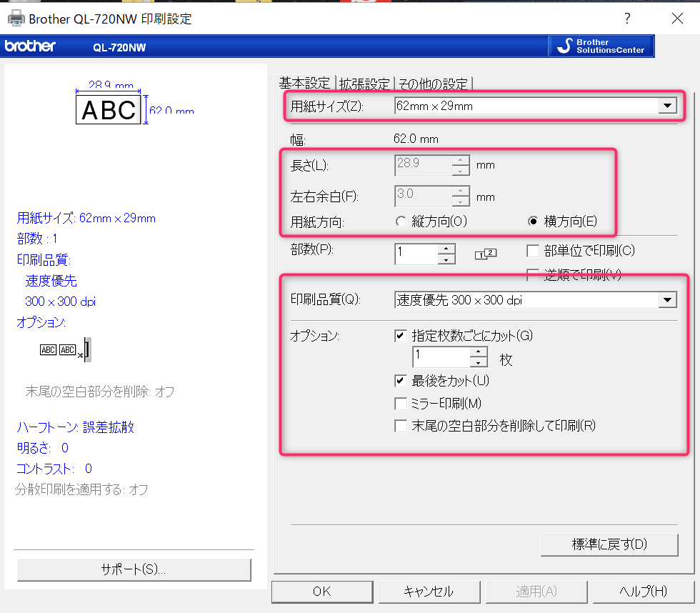Click the 部数 copies input field
The image size is (700, 613).
(x=416, y=254)
